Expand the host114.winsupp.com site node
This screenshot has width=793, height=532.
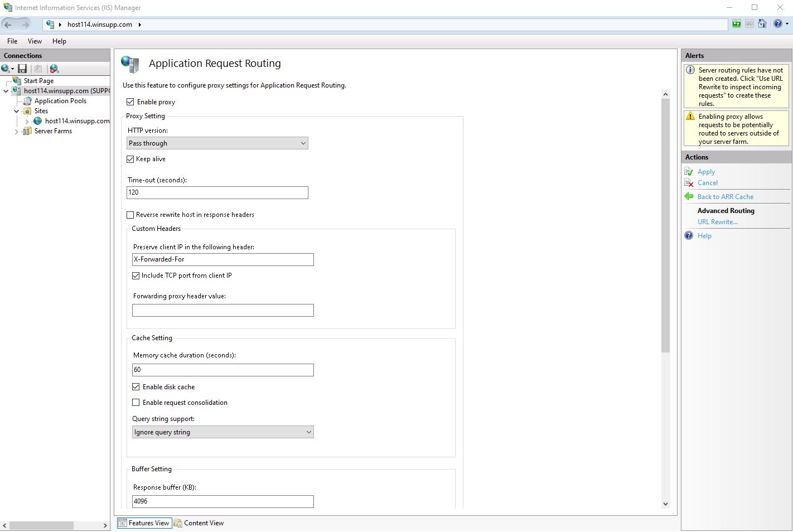pyautogui.click(x=27, y=121)
